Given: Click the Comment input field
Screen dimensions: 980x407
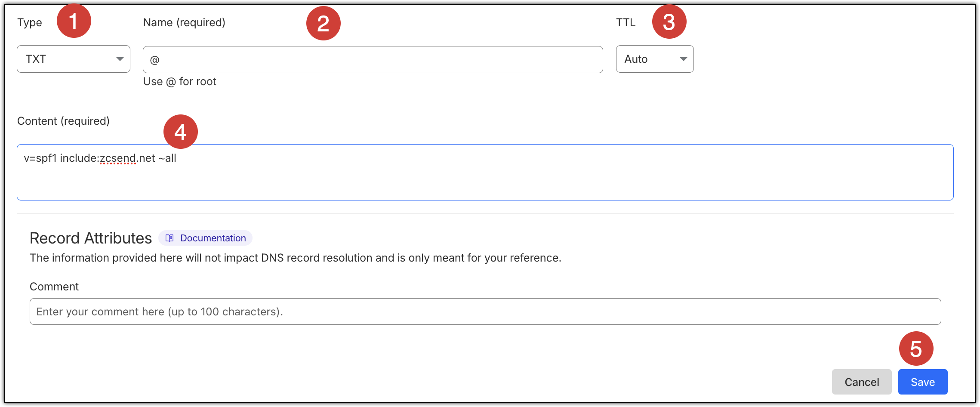Looking at the screenshot, I should tap(485, 311).
